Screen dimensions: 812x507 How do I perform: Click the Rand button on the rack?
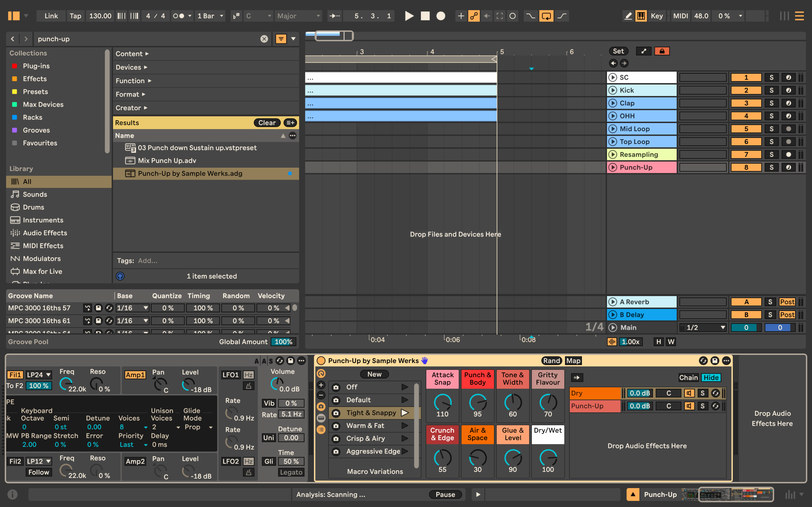(x=551, y=361)
